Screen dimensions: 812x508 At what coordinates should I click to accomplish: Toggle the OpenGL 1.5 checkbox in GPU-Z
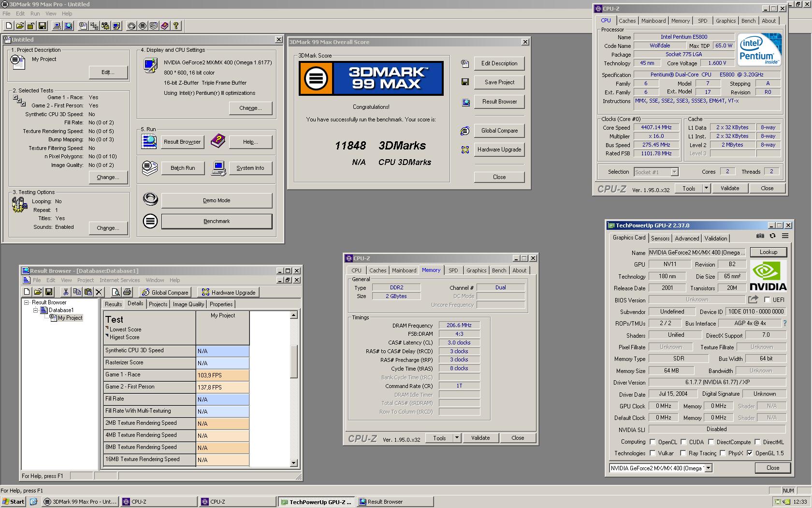[x=750, y=453]
